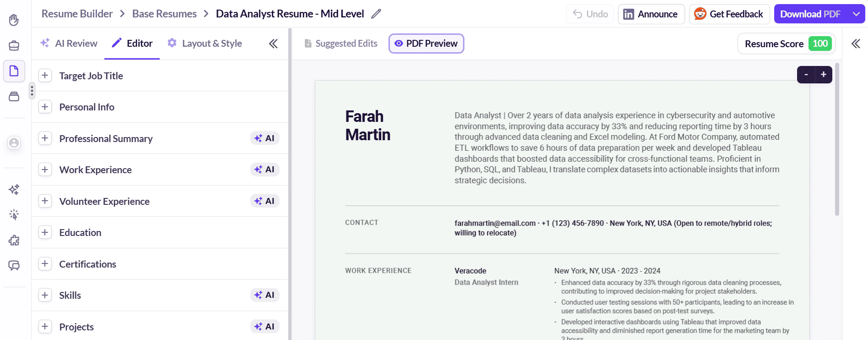Expand the Volunteer Experience section
The width and height of the screenshot is (868, 340).
pyautogui.click(x=45, y=201)
